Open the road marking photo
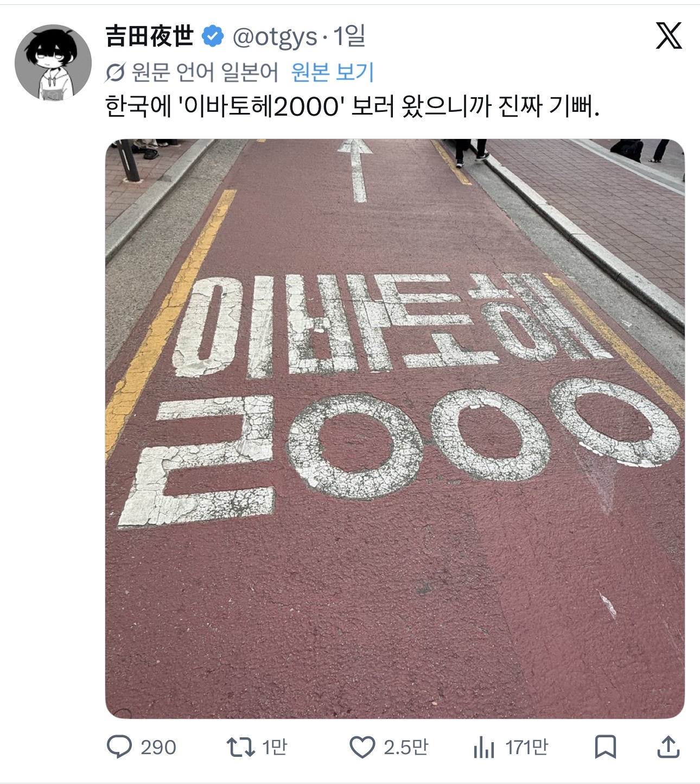This screenshot has height=784, width=700. pyautogui.click(x=394, y=428)
